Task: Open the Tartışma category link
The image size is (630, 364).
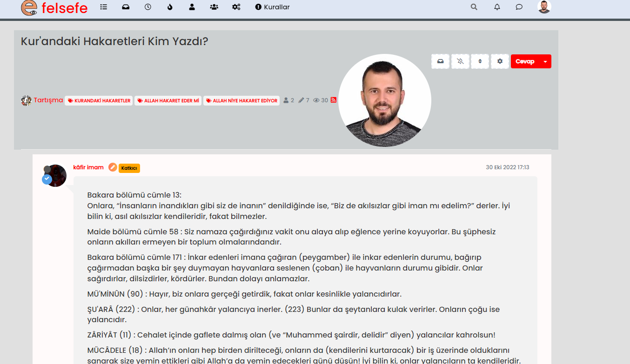Action: coord(48,100)
